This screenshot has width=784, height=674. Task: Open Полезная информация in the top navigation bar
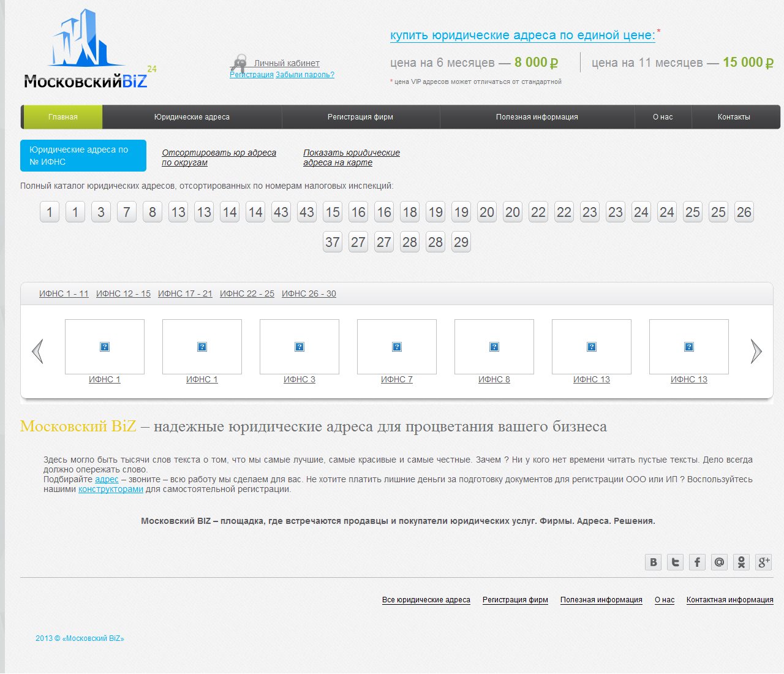point(537,117)
